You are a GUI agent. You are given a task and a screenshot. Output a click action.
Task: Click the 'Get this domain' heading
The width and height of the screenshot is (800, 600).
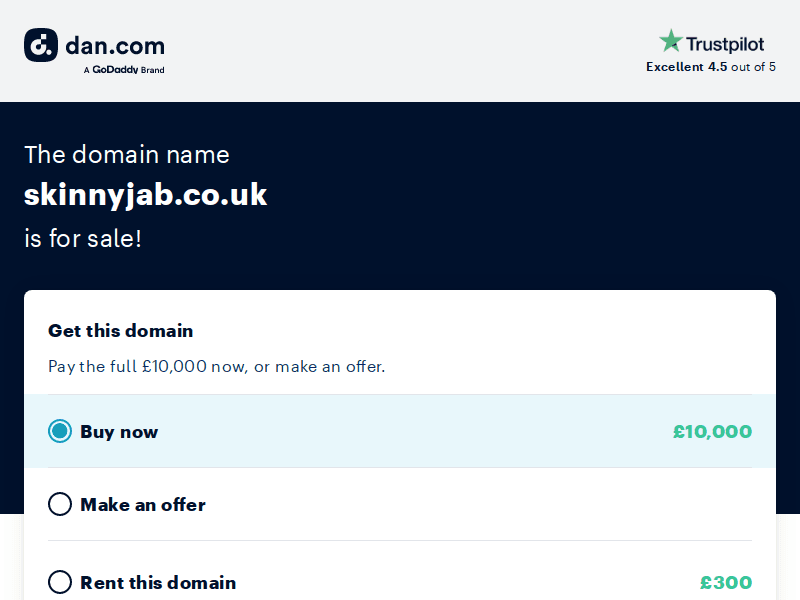(121, 331)
